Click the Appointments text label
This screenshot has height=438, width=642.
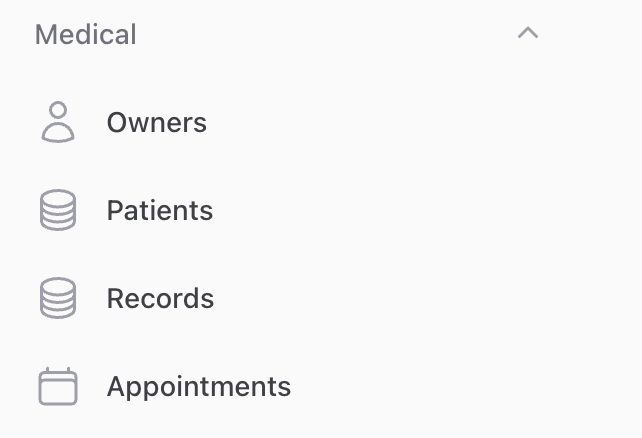[x=198, y=387]
